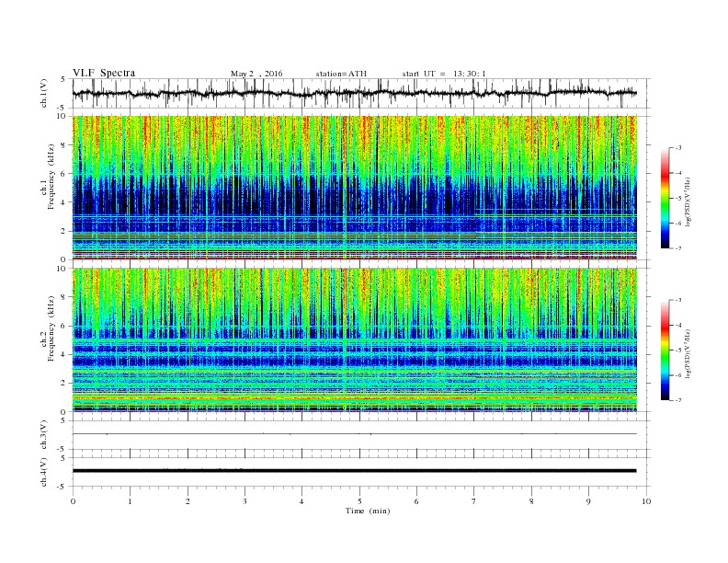Click the ch.1 PSD color bar
Image resolution: width=728 pixels, height=563 pixels.
click(x=665, y=198)
